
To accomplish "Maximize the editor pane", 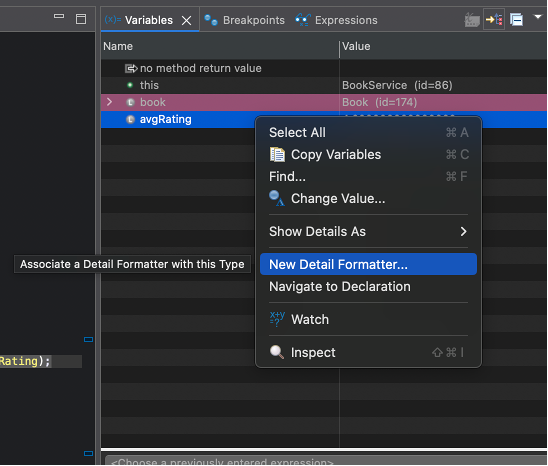I will (x=81, y=19).
